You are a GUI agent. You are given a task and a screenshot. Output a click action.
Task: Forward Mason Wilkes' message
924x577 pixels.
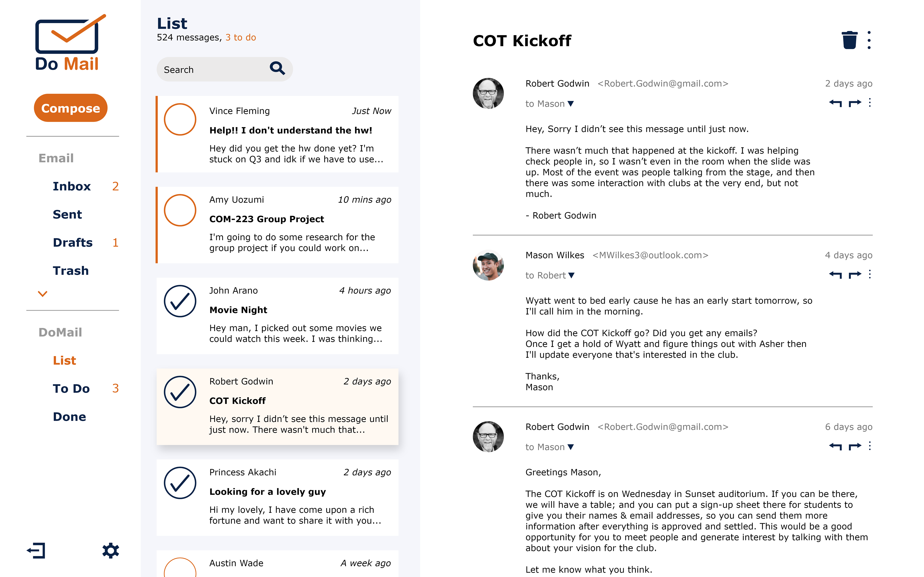tap(855, 274)
